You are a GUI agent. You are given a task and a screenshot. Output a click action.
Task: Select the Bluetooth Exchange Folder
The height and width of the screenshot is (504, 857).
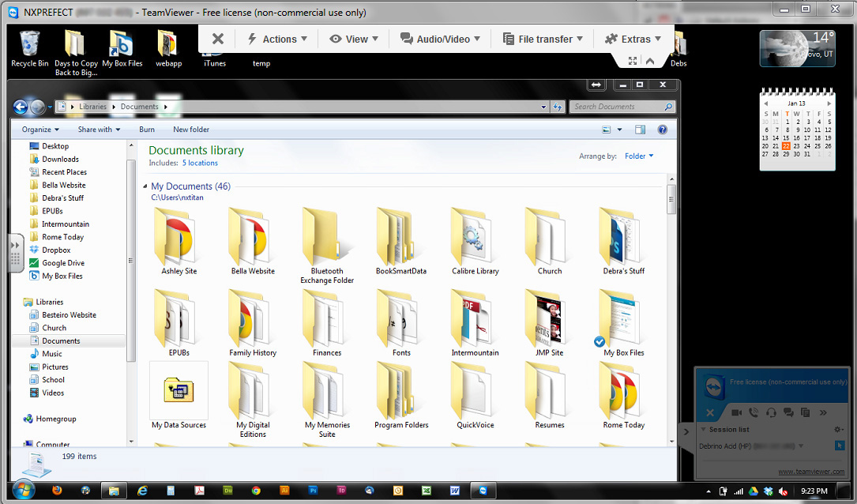point(327,246)
